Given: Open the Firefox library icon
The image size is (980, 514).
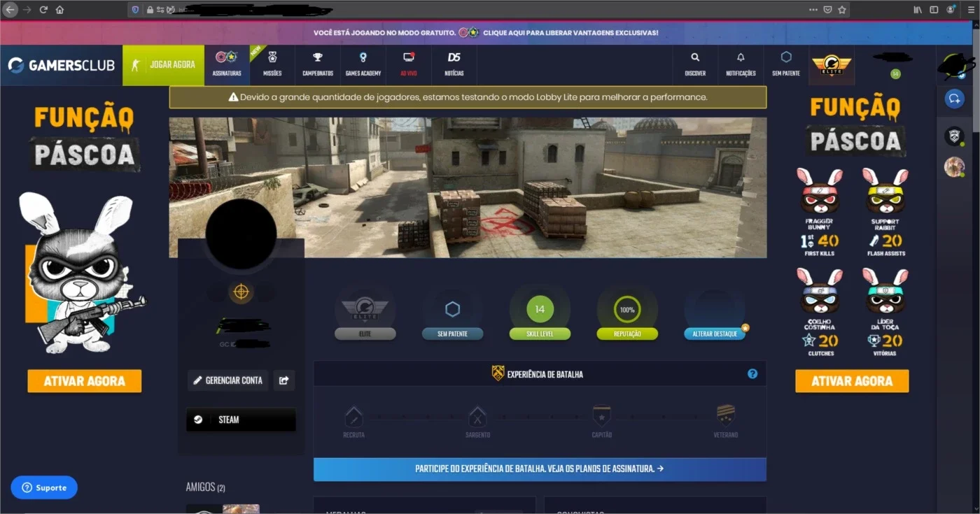Looking at the screenshot, I should [x=918, y=10].
